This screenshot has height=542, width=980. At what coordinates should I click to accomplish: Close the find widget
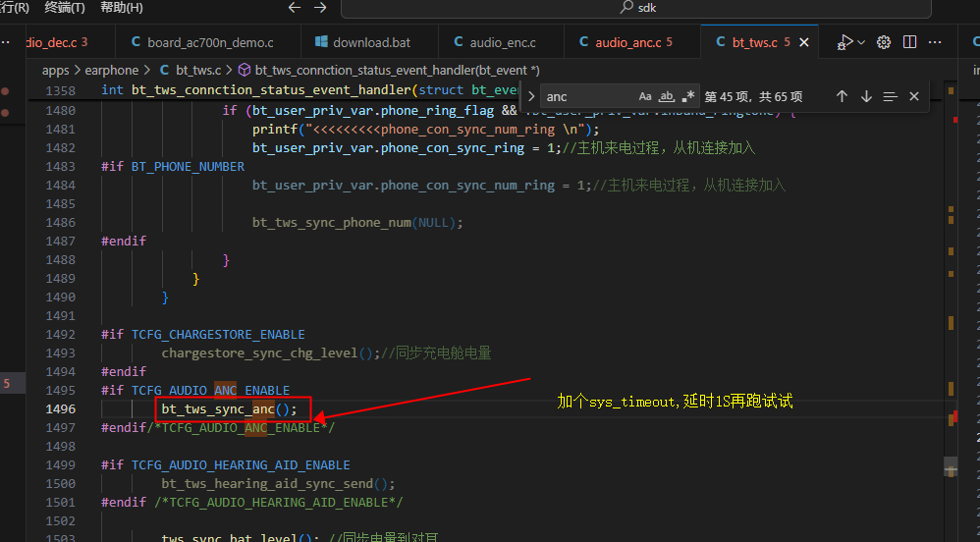(914, 96)
